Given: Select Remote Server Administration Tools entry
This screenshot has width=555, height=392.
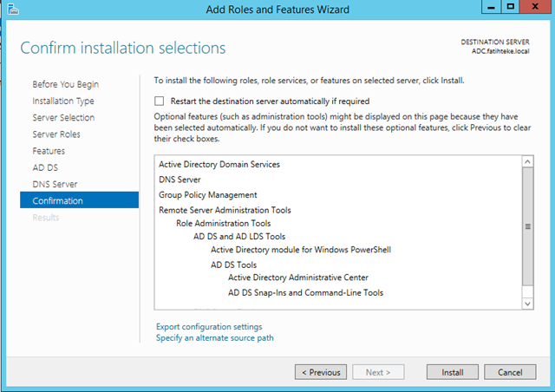Looking at the screenshot, I should point(225,210).
